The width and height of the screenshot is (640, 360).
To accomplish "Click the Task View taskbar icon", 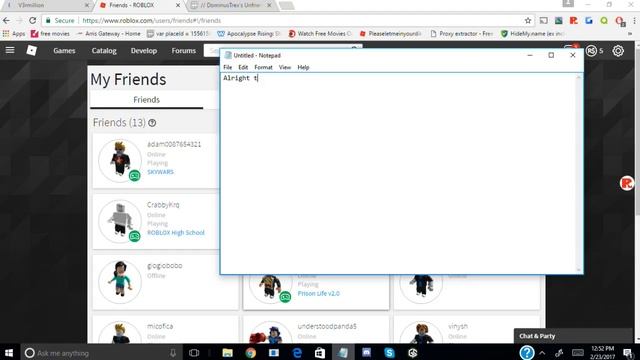I will pos(194,353).
